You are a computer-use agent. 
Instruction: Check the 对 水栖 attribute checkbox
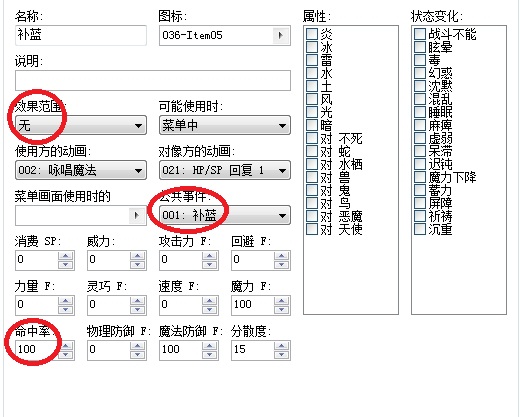(x=312, y=164)
